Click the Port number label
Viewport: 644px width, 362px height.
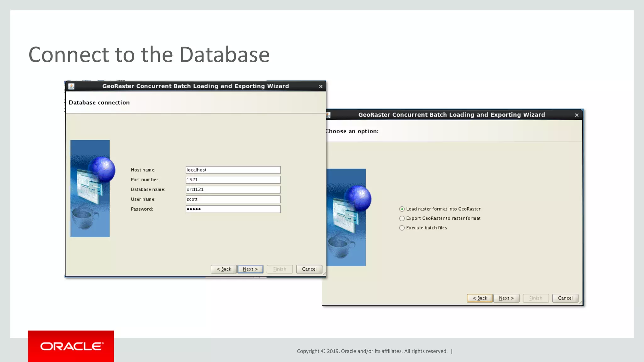145,180
